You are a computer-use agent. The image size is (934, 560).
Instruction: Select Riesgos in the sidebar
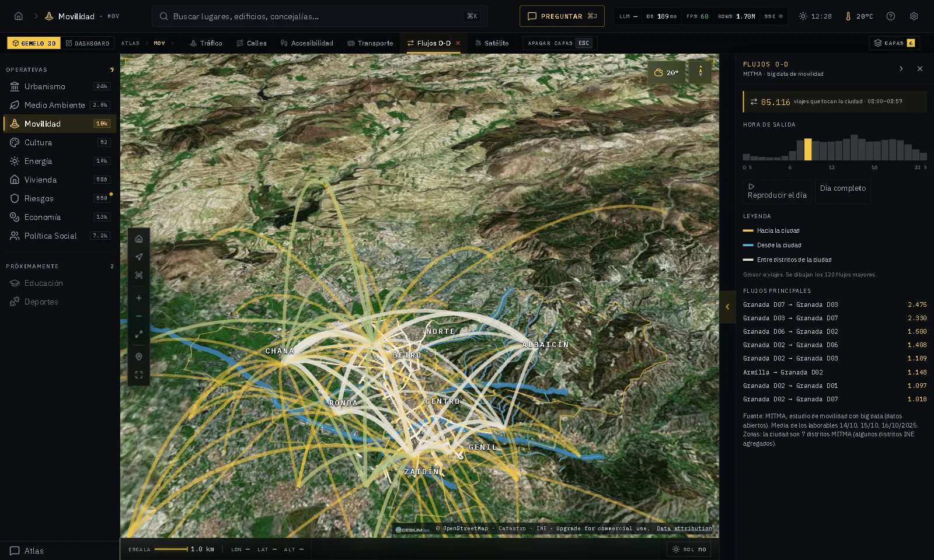tap(60, 198)
